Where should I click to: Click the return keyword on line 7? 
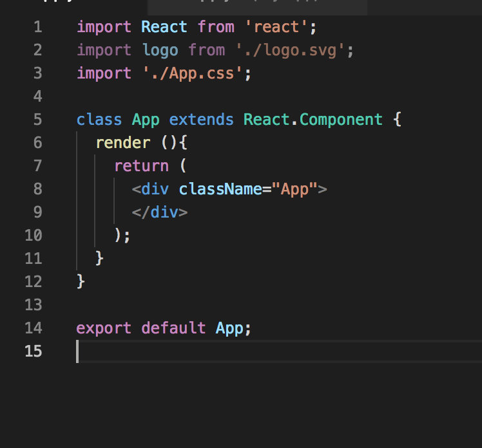tap(141, 166)
